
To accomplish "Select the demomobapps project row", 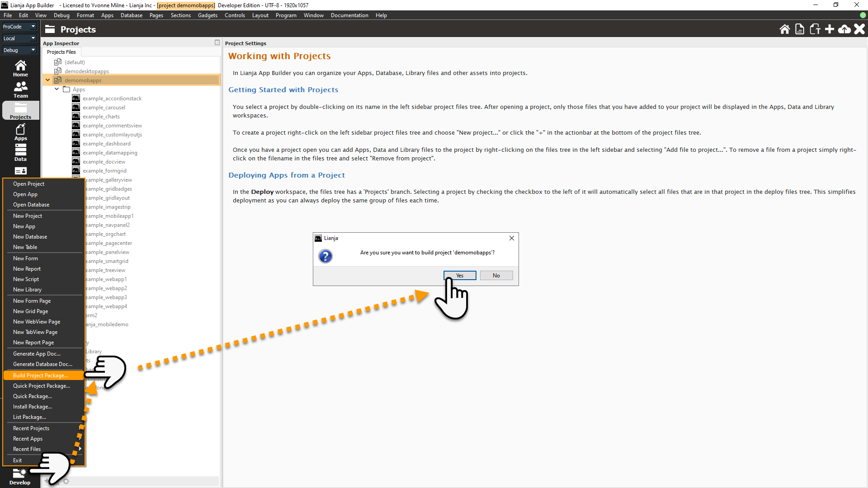I will pyautogui.click(x=131, y=80).
